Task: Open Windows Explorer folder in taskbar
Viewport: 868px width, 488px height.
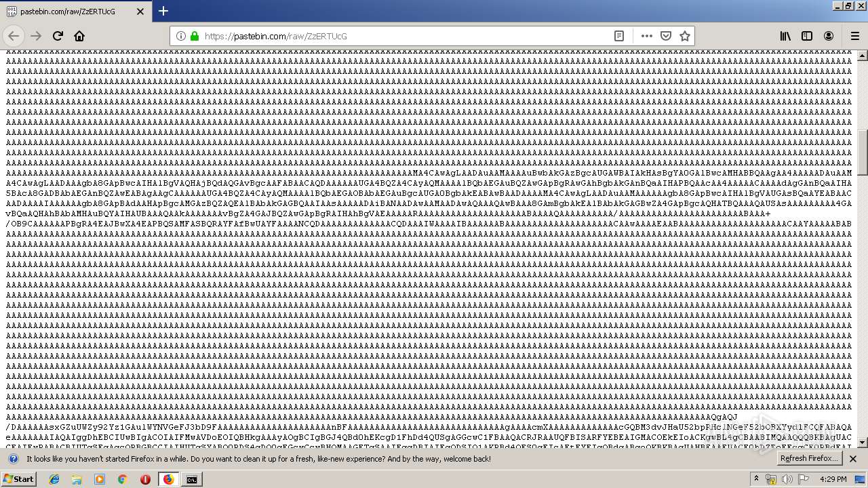Action: pyautogui.click(x=77, y=479)
